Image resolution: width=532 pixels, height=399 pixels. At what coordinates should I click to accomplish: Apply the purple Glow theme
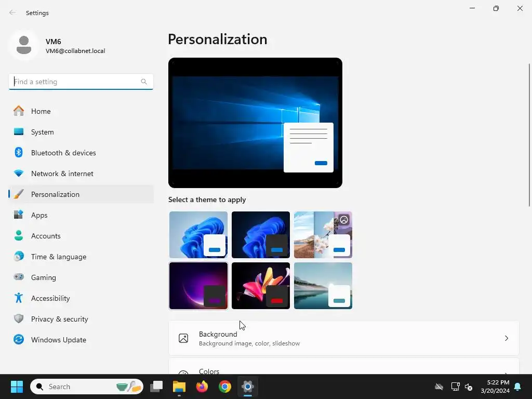198,286
